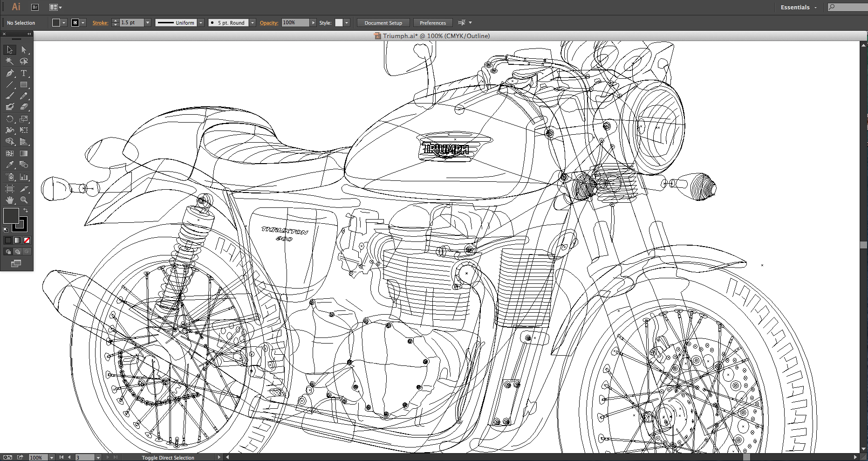Screen dimensions: 868x461
Task: Choose the Paintbrush tool
Action: point(9,96)
